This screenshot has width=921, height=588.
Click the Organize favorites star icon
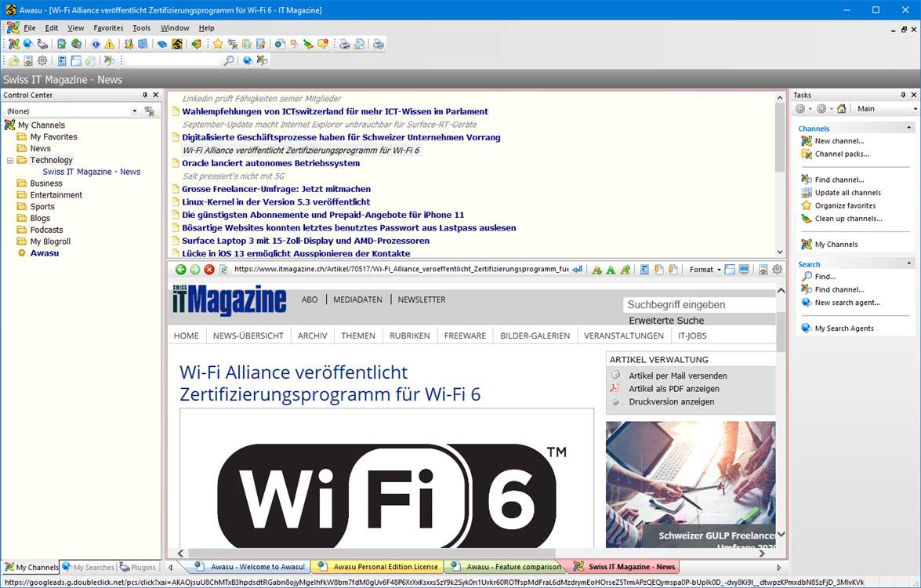click(x=807, y=205)
